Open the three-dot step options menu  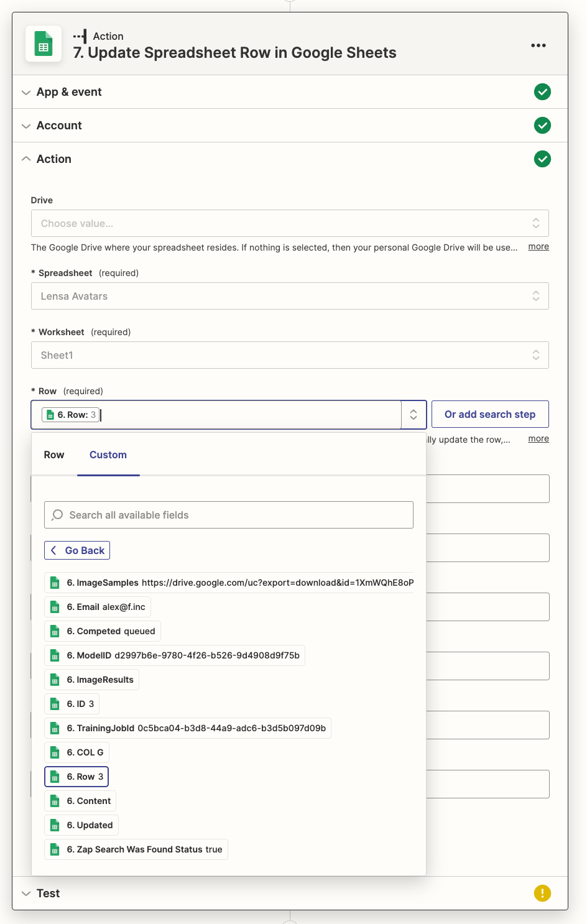click(x=538, y=45)
